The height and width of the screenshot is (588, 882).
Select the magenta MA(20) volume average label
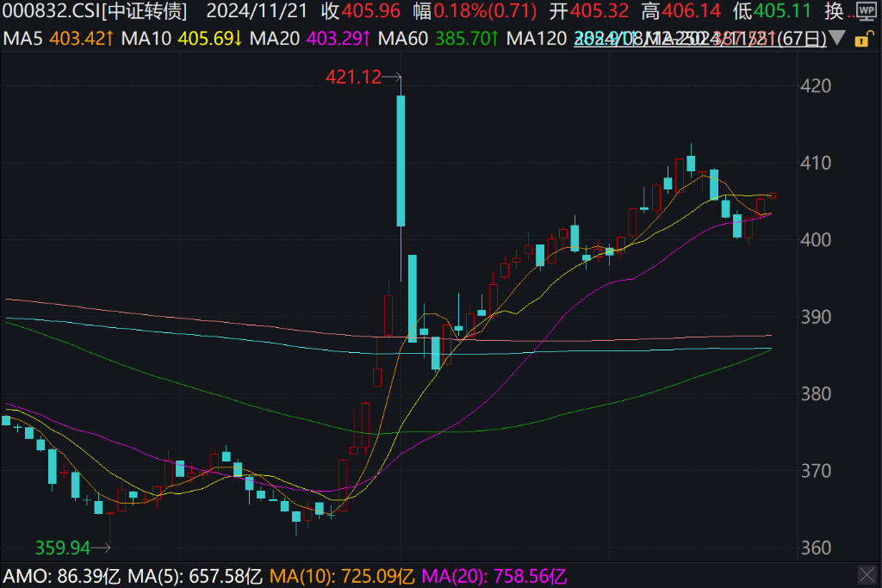494,575
